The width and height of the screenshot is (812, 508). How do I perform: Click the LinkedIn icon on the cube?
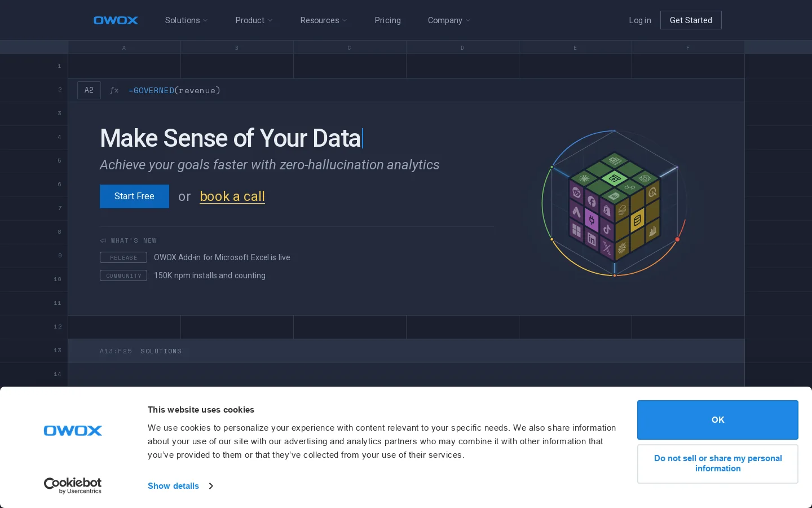(x=592, y=239)
